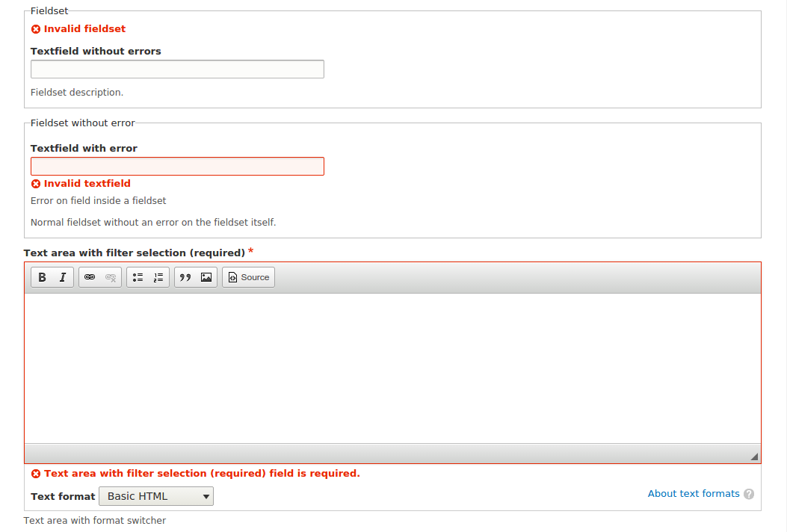Viewport: 787px width, 532px height.
Task: Apply bold formatting in the editor
Action: (x=42, y=276)
